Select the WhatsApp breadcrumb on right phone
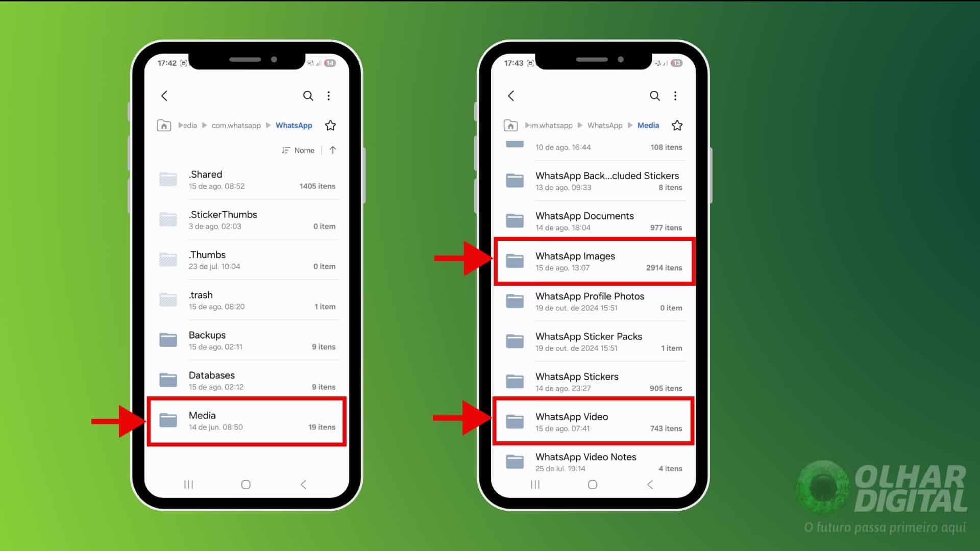This screenshot has width=980, height=551. pos(605,126)
